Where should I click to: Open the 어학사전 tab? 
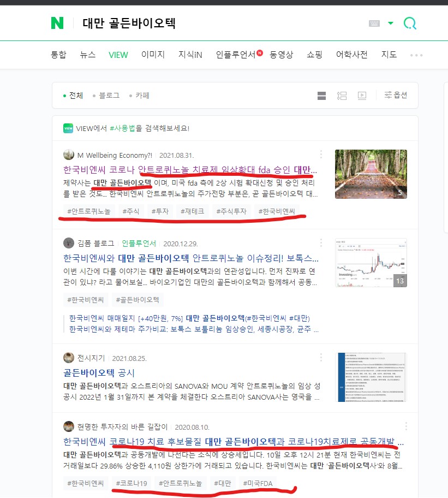coord(351,55)
